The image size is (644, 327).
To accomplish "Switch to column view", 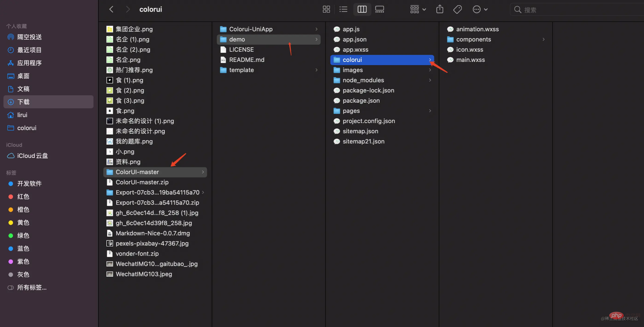I will (362, 9).
